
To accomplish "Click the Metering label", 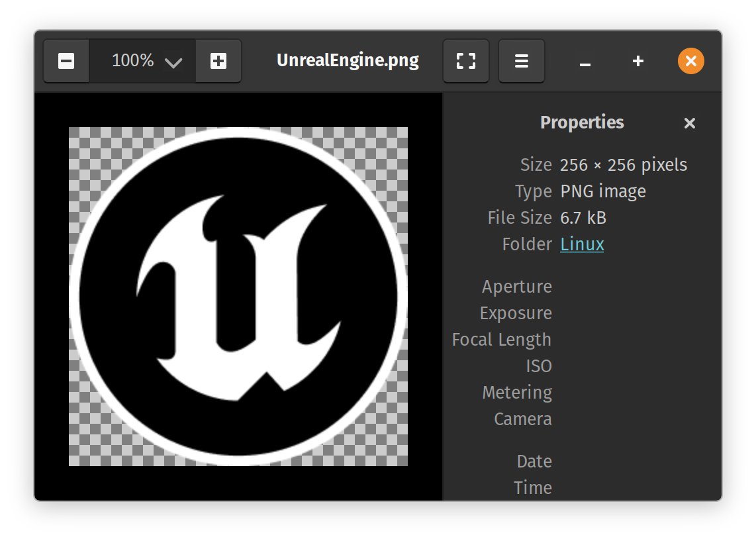I will (x=517, y=393).
